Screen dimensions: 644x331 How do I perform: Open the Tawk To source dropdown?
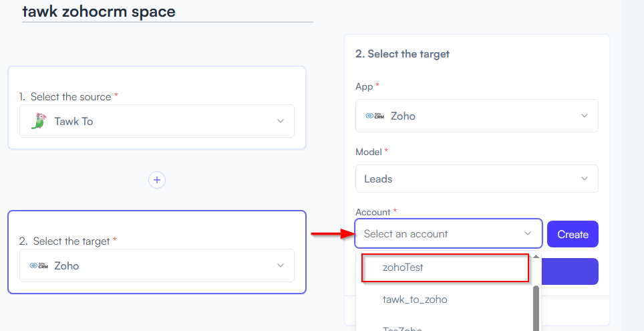click(x=157, y=121)
